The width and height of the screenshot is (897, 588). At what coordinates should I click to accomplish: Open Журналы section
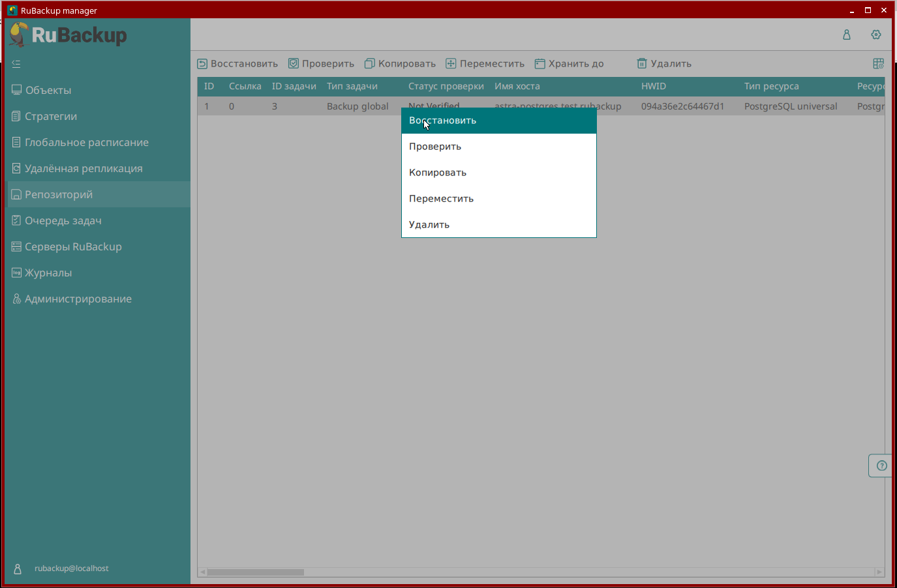pyautogui.click(x=98, y=272)
